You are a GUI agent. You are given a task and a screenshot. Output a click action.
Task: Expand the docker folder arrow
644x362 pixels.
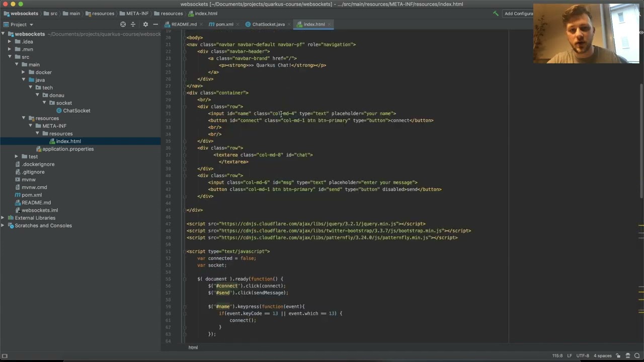tap(23, 72)
